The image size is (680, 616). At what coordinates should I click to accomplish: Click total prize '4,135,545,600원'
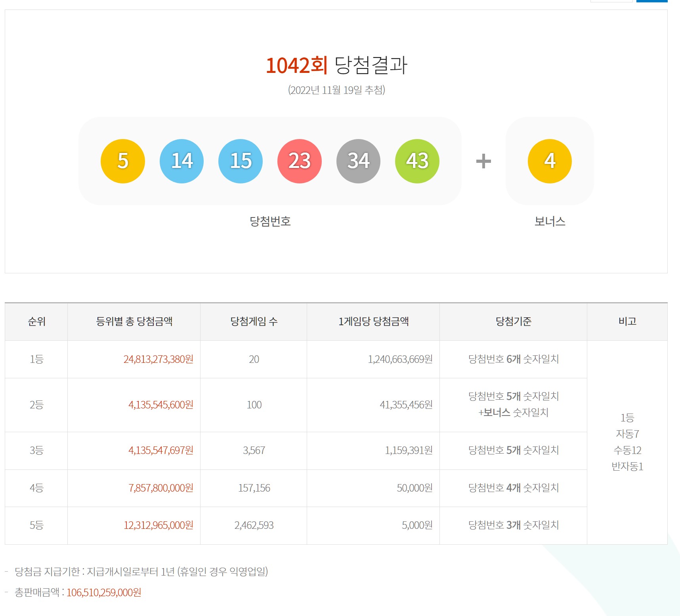(161, 405)
